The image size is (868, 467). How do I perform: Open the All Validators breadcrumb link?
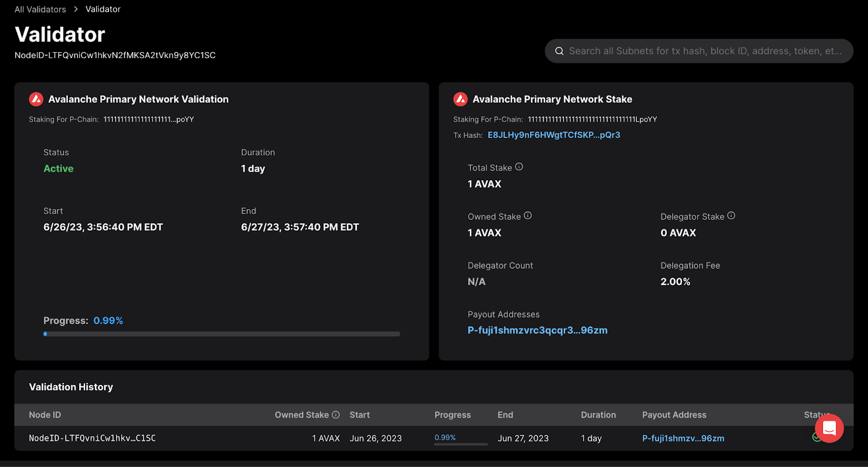(x=40, y=9)
